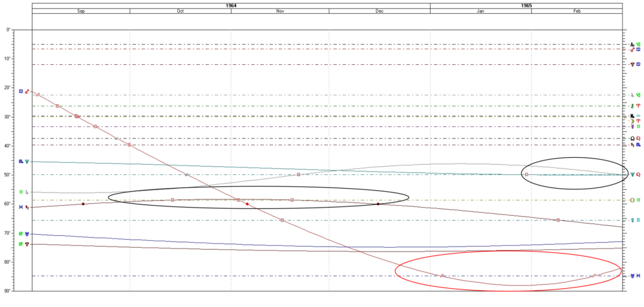Click the Dec month column header
The height and width of the screenshot is (307, 644).
coord(379,11)
